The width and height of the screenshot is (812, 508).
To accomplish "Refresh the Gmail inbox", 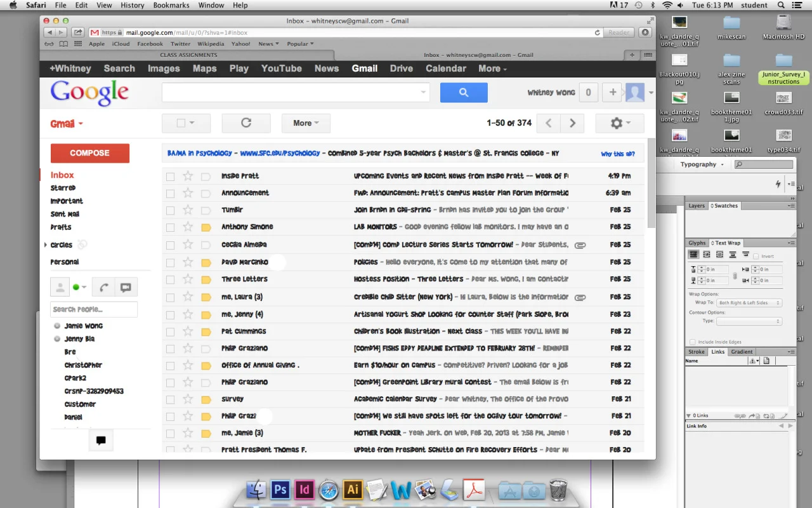I will point(246,123).
